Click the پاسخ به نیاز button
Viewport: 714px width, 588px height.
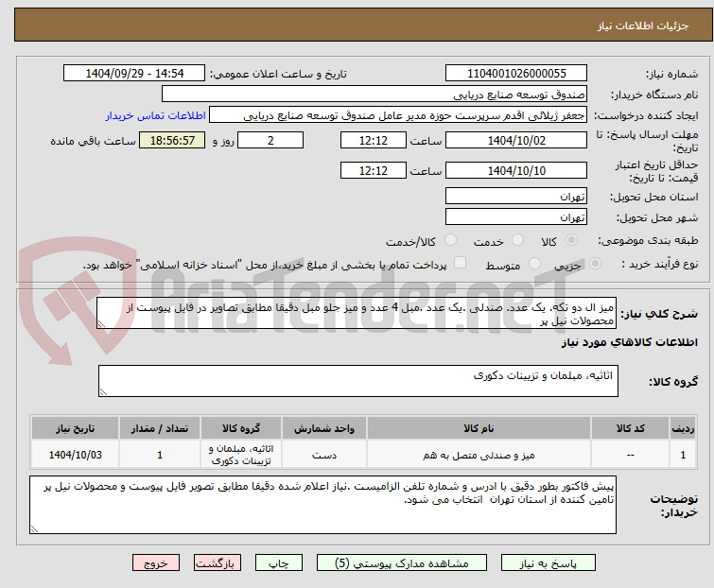click(x=548, y=563)
